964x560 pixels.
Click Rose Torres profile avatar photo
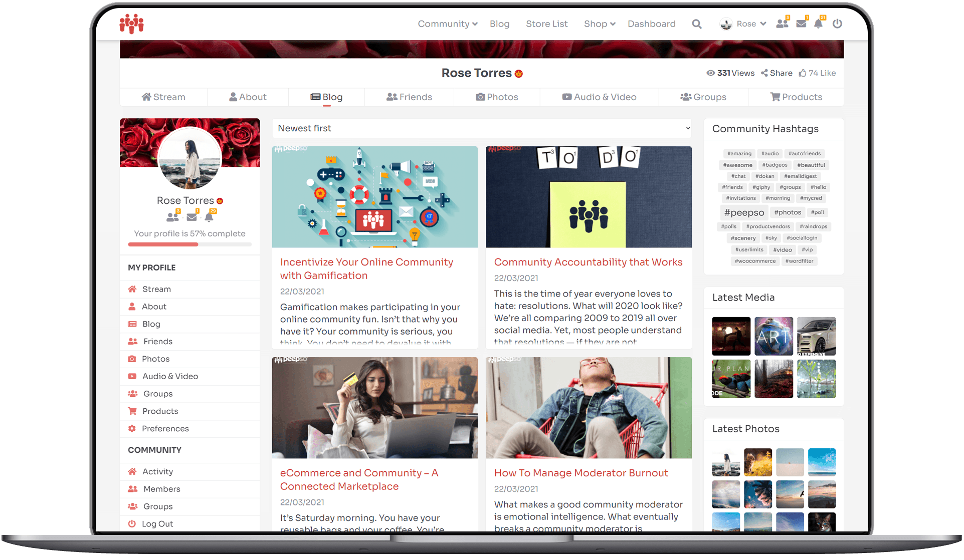pos(190,157)
